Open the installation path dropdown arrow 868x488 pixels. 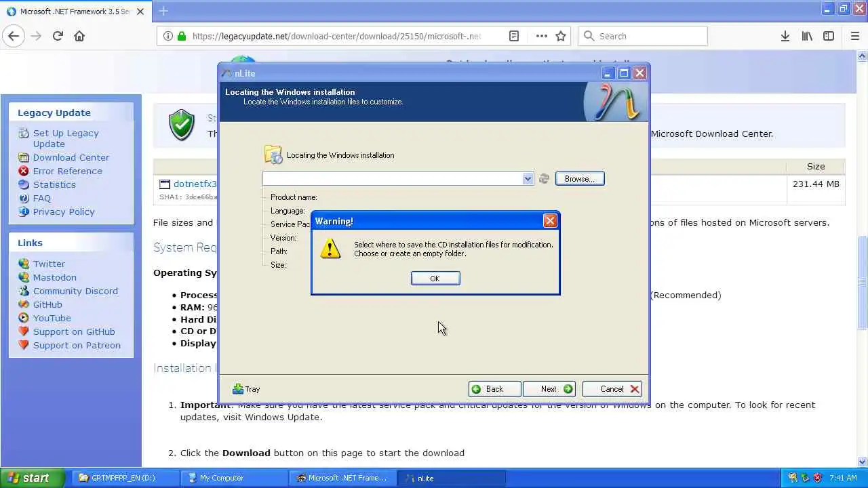(x=528, y=179)
